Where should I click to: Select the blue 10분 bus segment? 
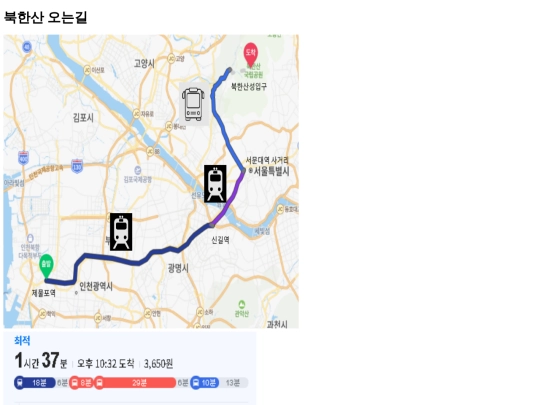pos(204,383)
